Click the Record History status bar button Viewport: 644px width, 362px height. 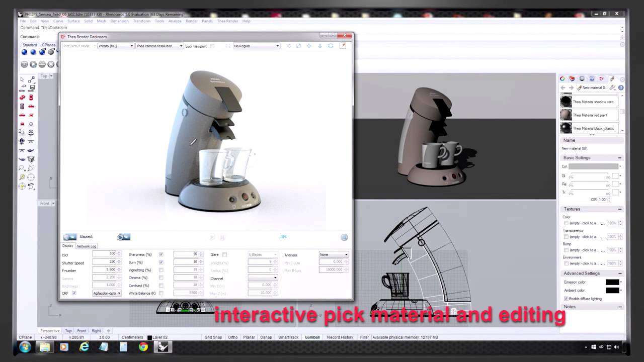click(340, 337)
